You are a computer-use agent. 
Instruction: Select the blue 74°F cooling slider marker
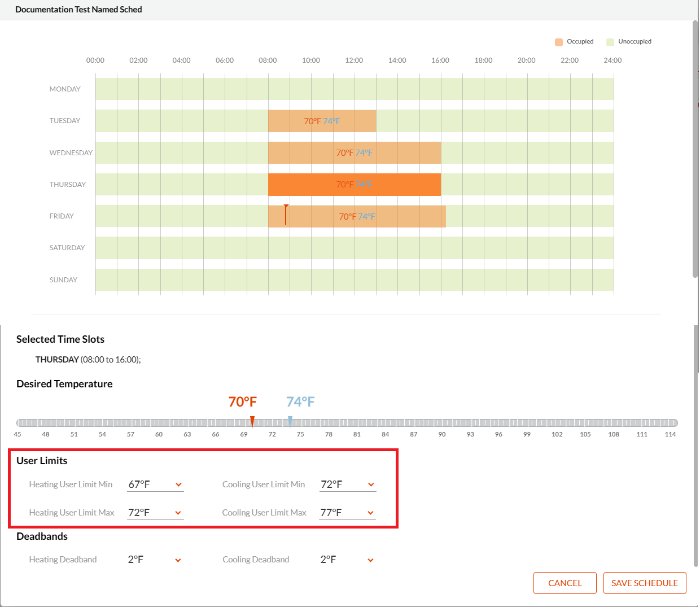pyautogui.click(x=290, y=420)
